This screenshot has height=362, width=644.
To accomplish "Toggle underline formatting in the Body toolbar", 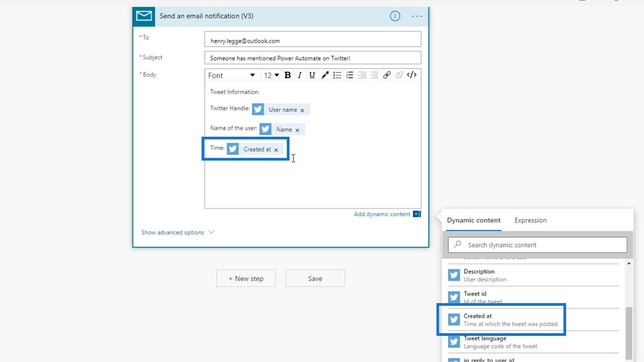I will (312, 75).
